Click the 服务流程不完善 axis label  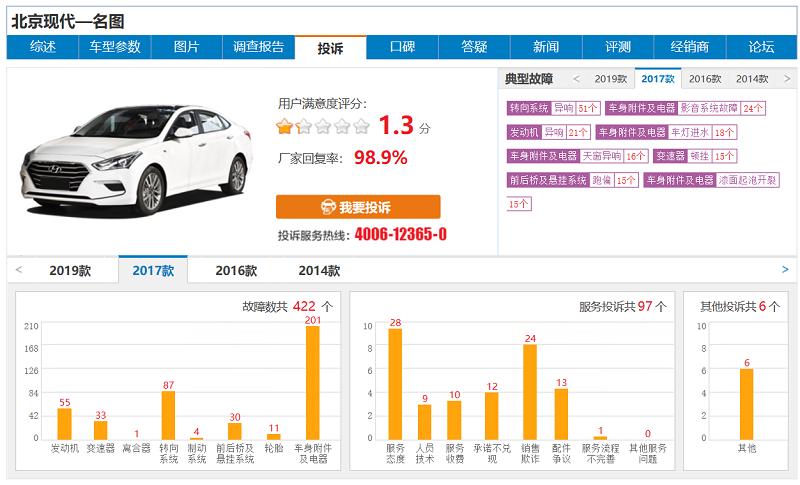pyautogui.click(x=601, y=453)
